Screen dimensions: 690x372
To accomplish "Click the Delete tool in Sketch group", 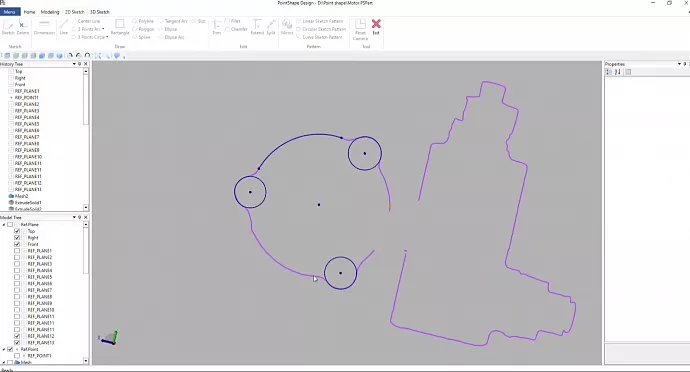I will click(23, 27).
